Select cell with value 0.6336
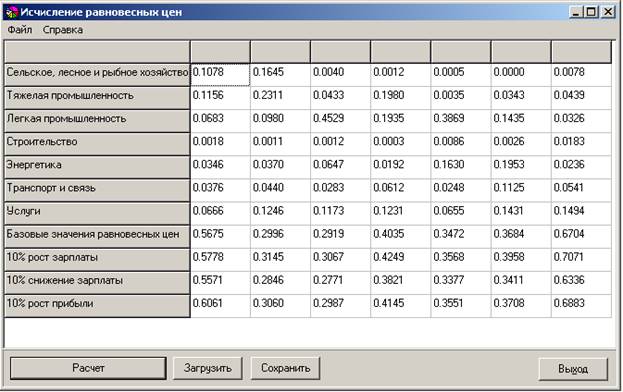Image resolution: width=623 pixels, height=392 pixels. (581, 282)
